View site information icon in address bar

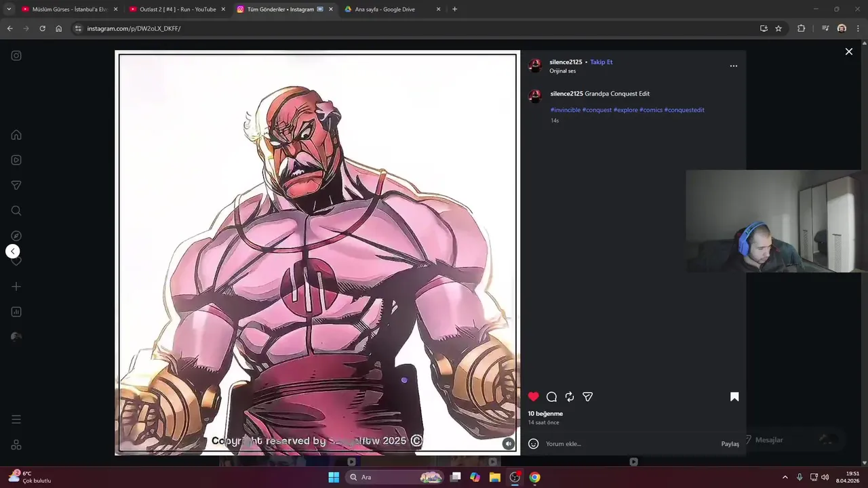click(78, 28)
